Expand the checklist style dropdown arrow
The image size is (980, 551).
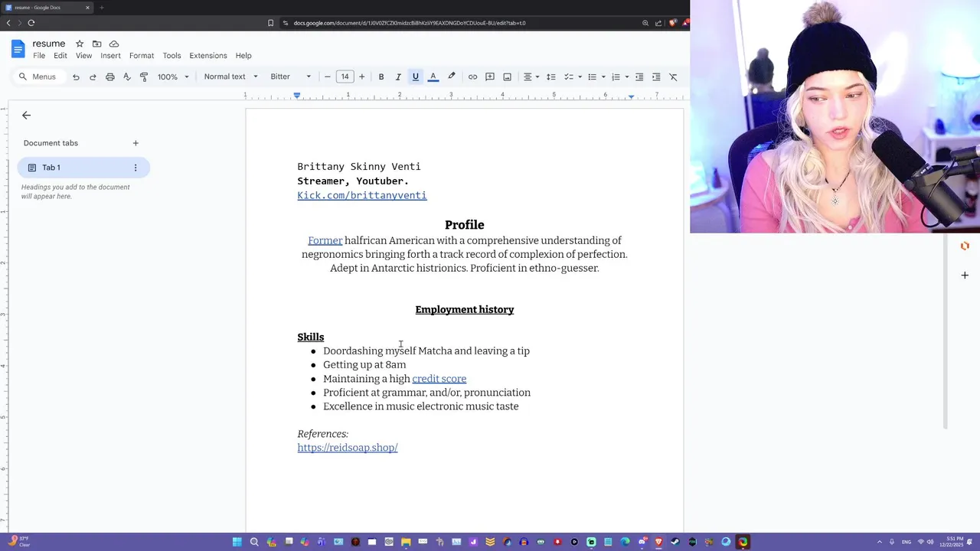pos(580,77)
